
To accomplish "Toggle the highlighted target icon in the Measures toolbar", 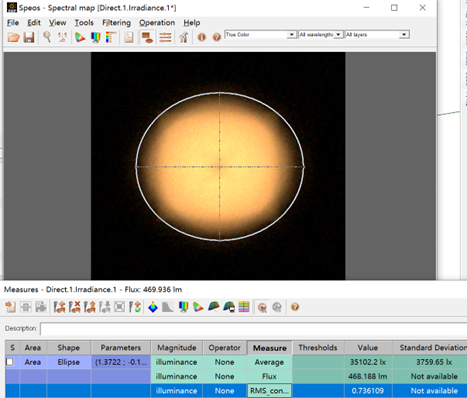I will click(262, 307).
